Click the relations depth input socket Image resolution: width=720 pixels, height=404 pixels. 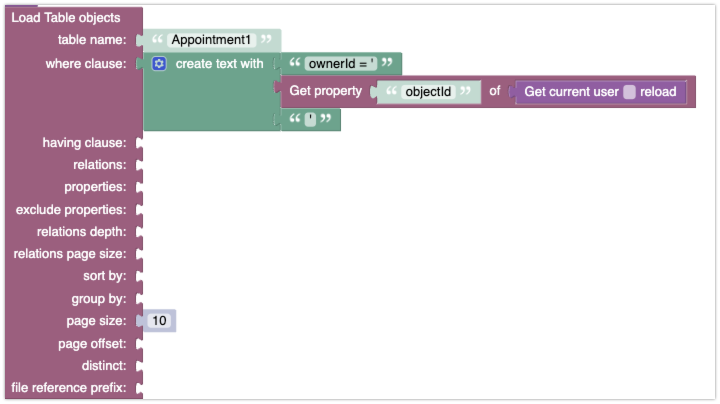(x=140, y=232)
